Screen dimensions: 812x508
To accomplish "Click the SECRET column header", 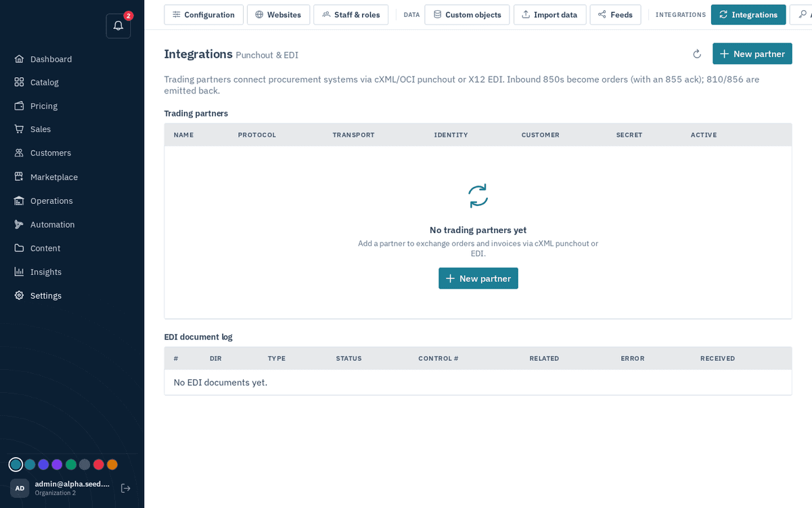I will 629,135.
